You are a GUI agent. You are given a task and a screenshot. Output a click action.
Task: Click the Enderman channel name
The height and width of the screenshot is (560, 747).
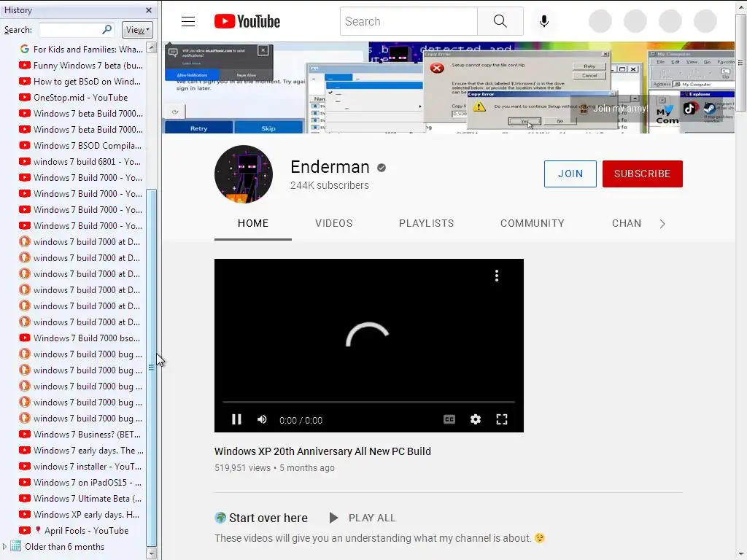coord(330,167)
